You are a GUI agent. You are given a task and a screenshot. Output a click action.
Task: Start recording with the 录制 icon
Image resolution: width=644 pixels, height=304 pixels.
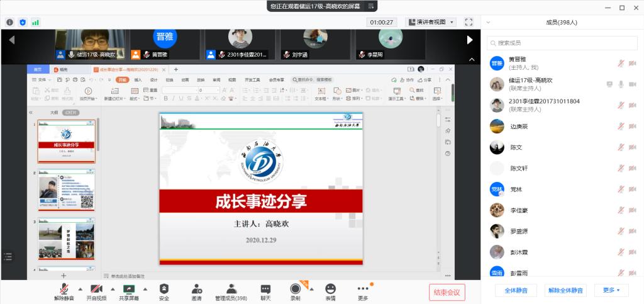tap(295, 289)
